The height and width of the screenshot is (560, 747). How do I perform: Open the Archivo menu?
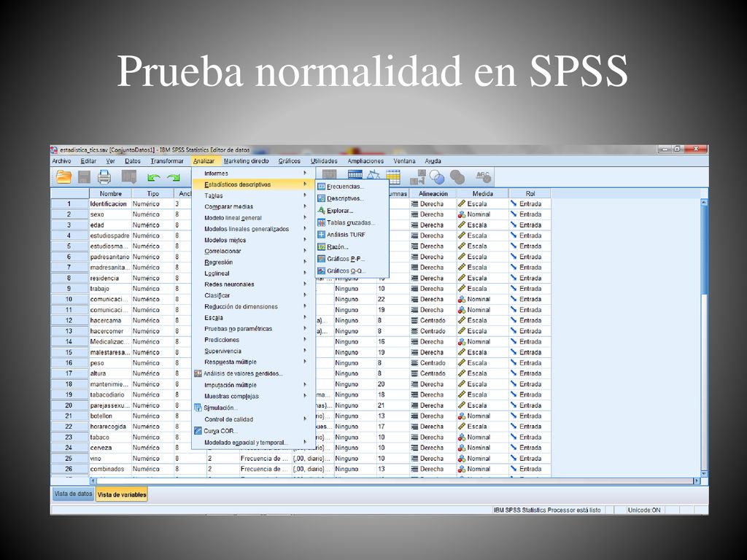click(61, 161)
